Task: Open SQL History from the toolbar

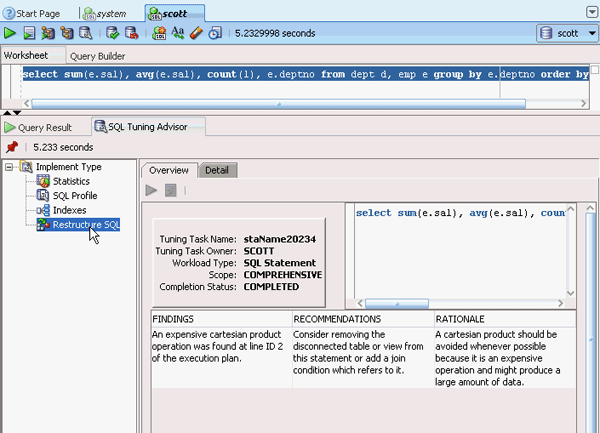Action: (214, 33)
